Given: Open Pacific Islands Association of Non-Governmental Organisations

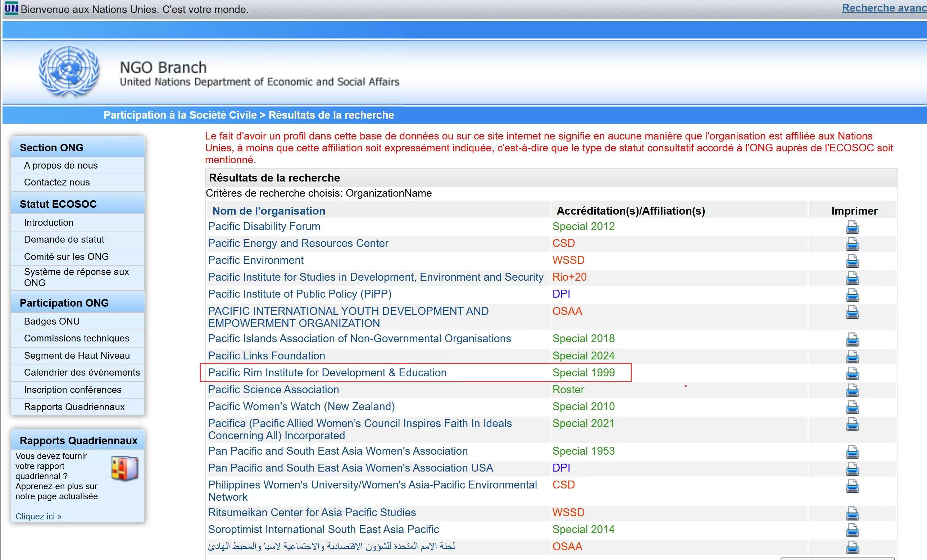Looking at the screenshot, I should click(359, 339).
